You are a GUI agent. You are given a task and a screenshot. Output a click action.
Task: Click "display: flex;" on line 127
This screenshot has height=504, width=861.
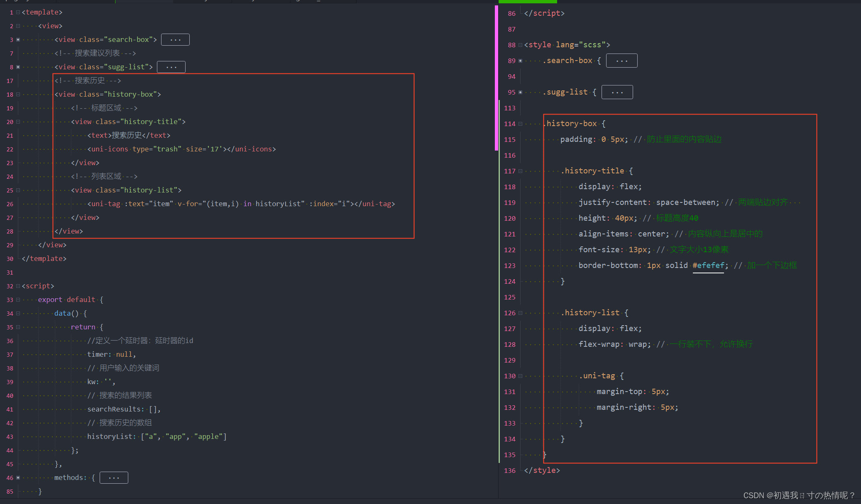(x=610, y=329)
